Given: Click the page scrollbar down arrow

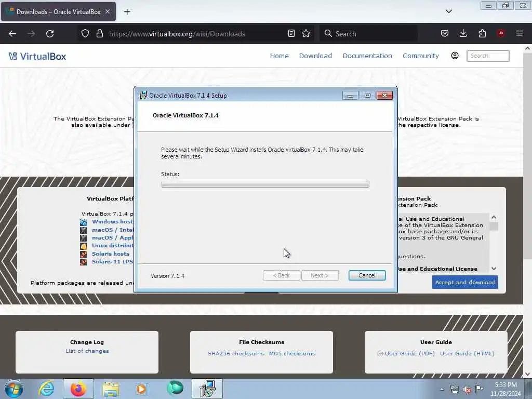Looking at the screenshot, I should click(x=527, y=374).
